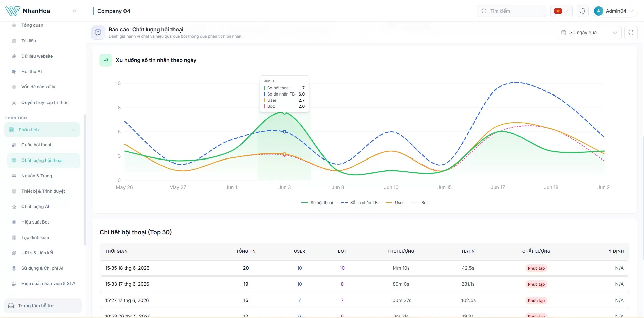Click the Admin04 avatar icon

coord(598,11)
